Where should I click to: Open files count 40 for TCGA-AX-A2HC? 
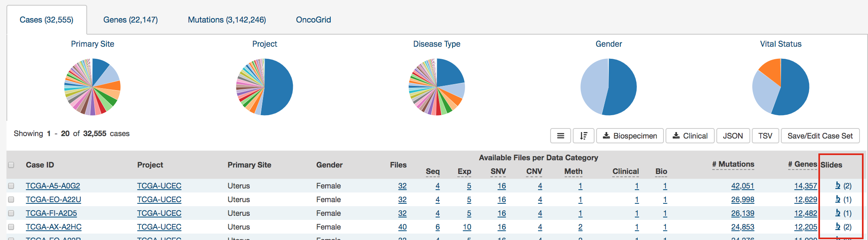[x=403, y=227]
